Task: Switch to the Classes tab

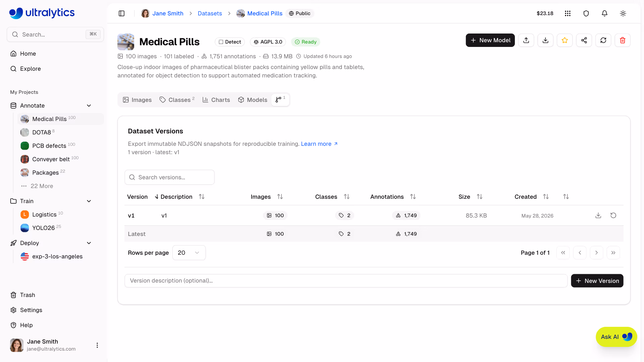Action: point(177,100)
